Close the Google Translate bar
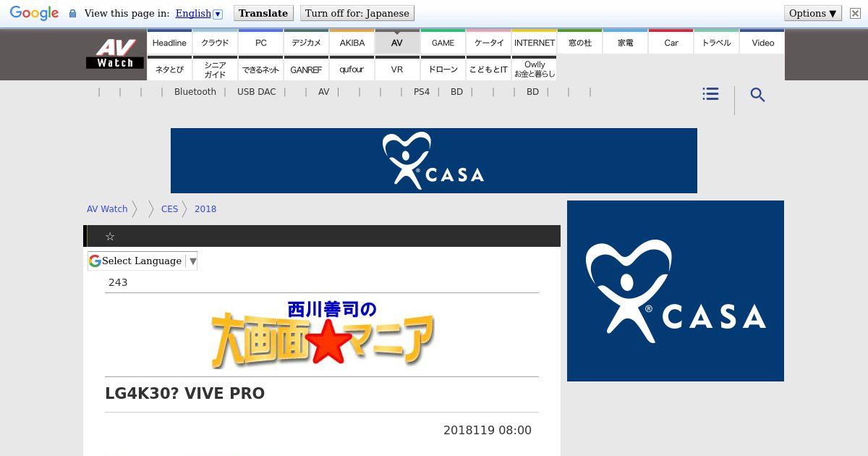Screen dimensions: 868x456 (855, 13)
